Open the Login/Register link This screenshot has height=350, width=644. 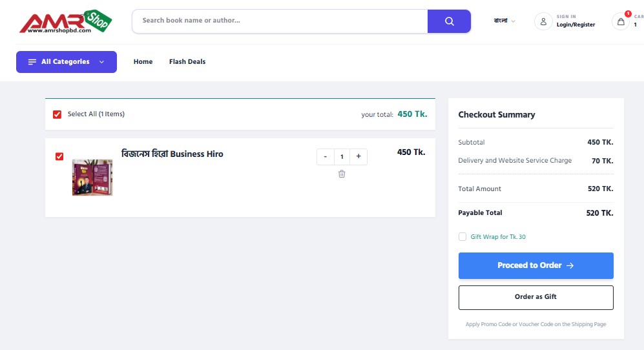tap(576, 25)
